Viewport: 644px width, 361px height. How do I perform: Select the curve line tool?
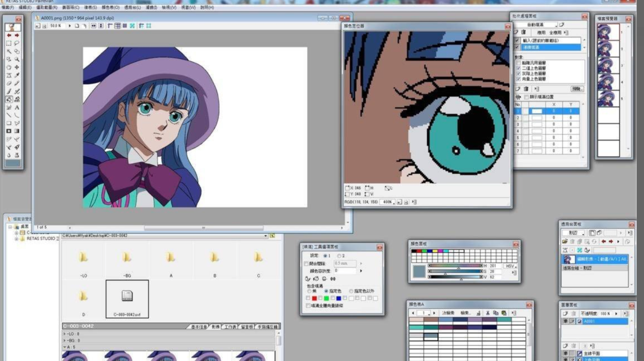[x=17, y=115]
